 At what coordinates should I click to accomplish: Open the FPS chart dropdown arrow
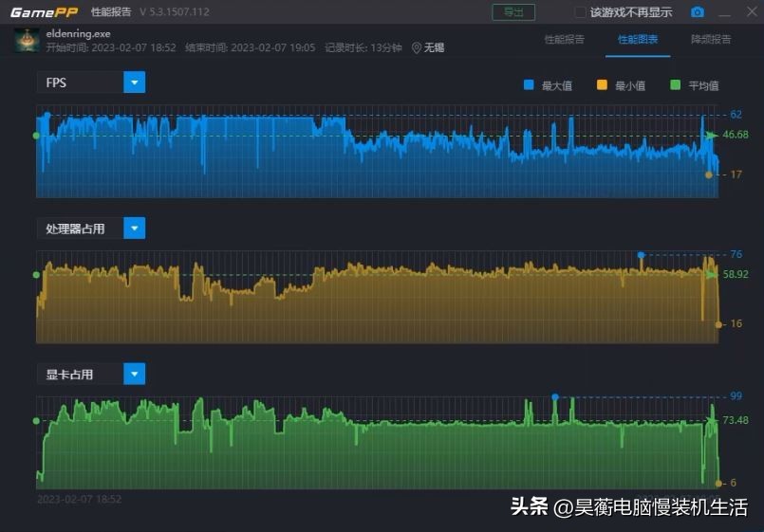pyautogui.click(x=135, y=83)
